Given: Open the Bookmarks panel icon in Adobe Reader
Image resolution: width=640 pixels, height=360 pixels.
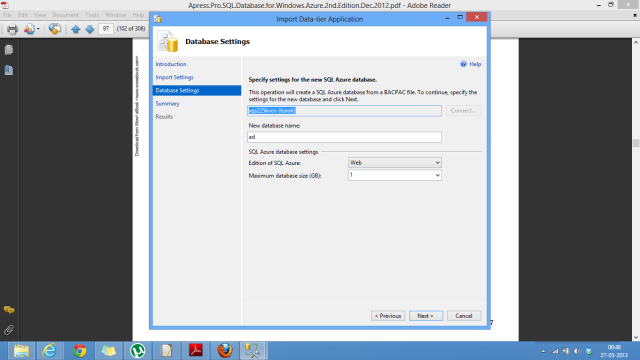Looking at the screenshot, I should [x=9, y=70].
